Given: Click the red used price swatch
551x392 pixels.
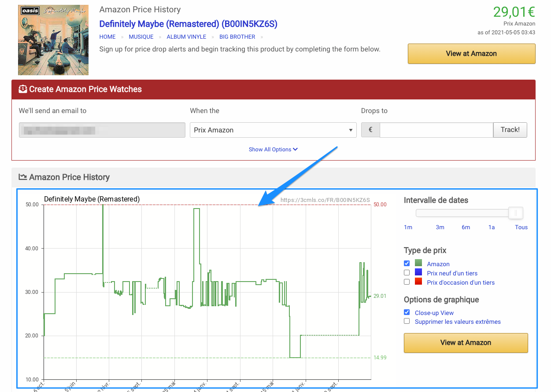Looking at the screenshot, I should (418, 282).
